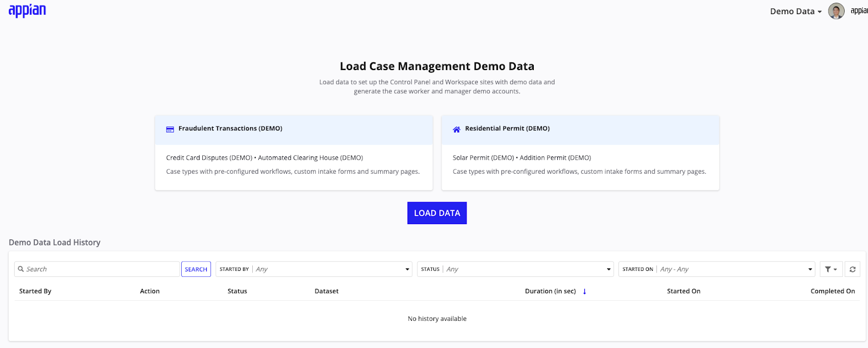868x348 pixels.
Task: Sort by Duration (in sec) column header
Action: tap(550, 292)
